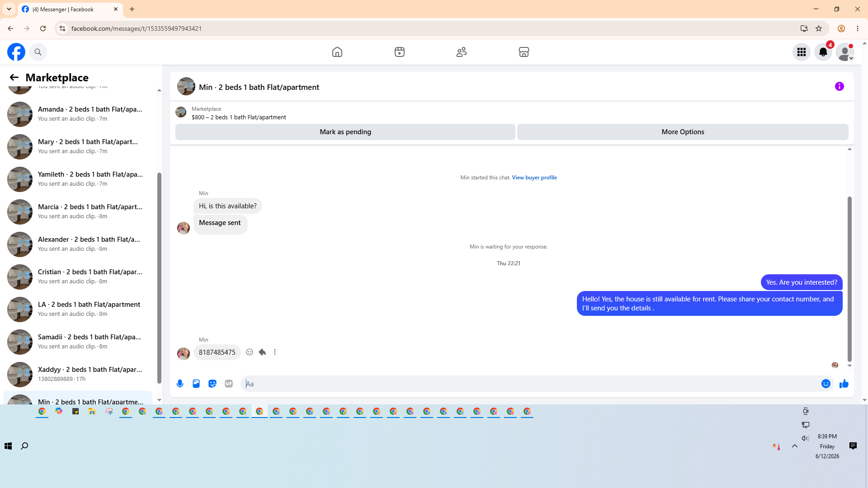Viewport: 868px width, 488px height.
Task: Reply to the 8187485475 message
Action: (x=262, y=352)
